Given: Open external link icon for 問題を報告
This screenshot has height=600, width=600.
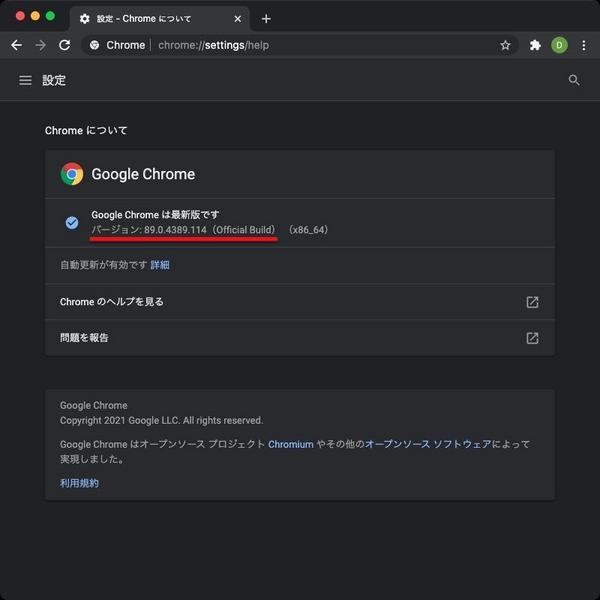Looking at the screenshot, I should tap(532, 338).
